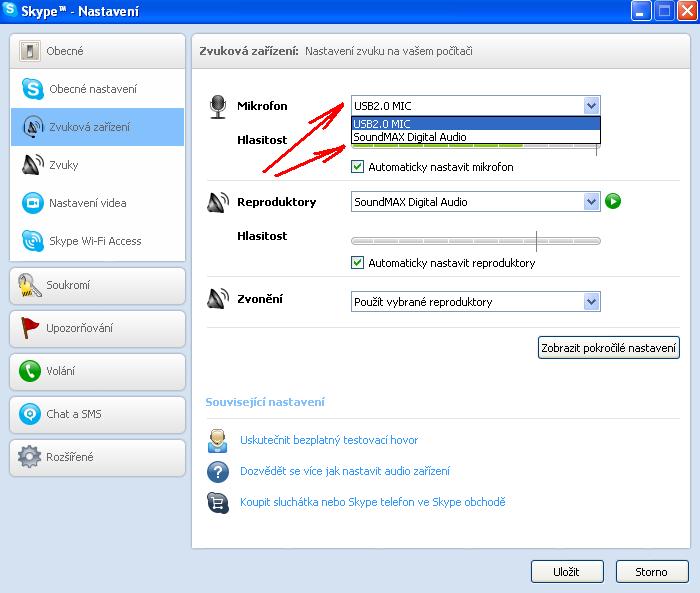Expand the Chat a SMS section

[97, 414]
